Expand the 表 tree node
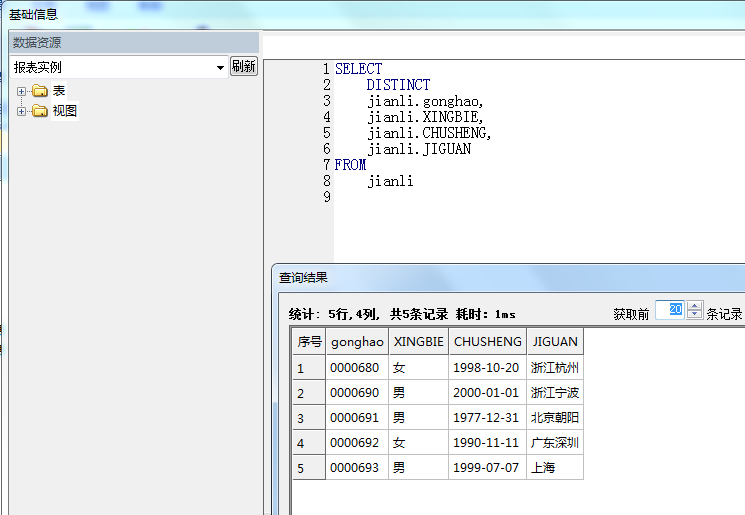The height and width of the screenshot is (515, 745). point(22,91)
